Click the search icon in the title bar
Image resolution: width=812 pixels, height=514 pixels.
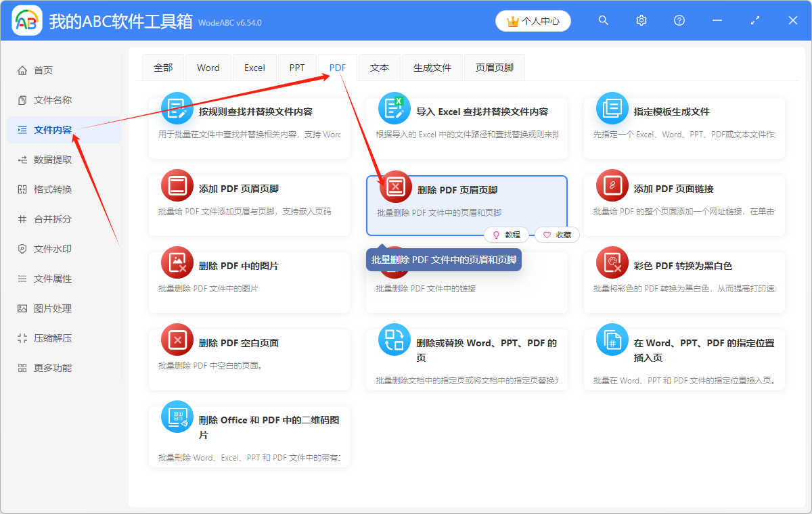(603, 20)
